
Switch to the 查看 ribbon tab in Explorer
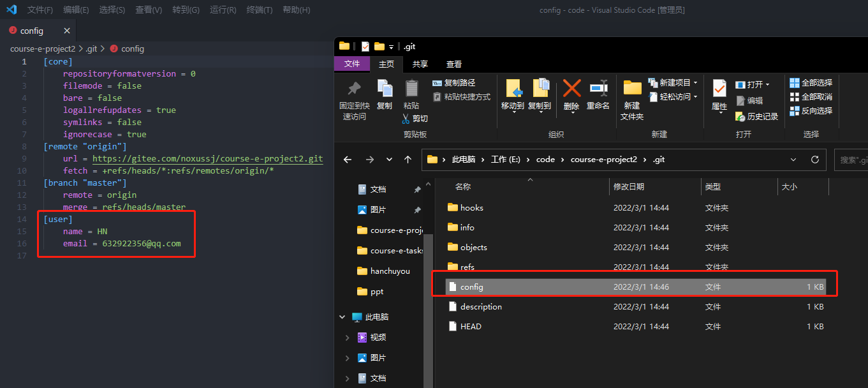pos(454,64)
